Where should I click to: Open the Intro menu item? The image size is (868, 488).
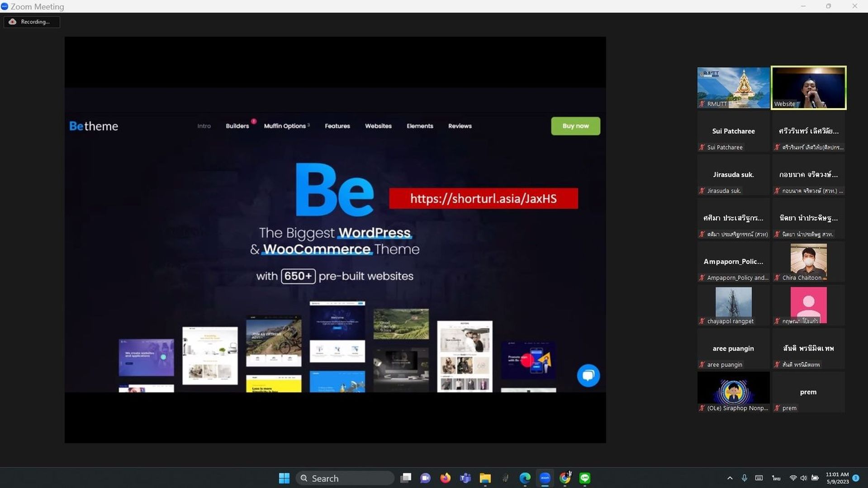(204, 126)
